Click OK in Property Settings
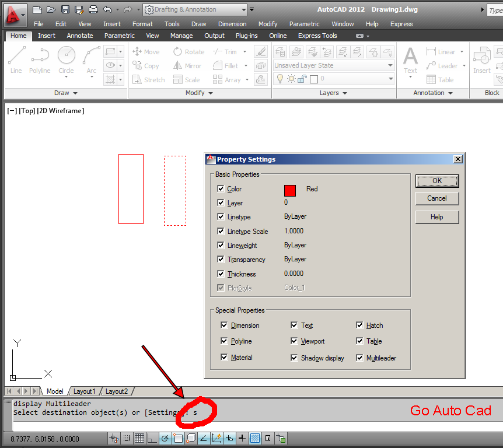 tap(437, 181)
